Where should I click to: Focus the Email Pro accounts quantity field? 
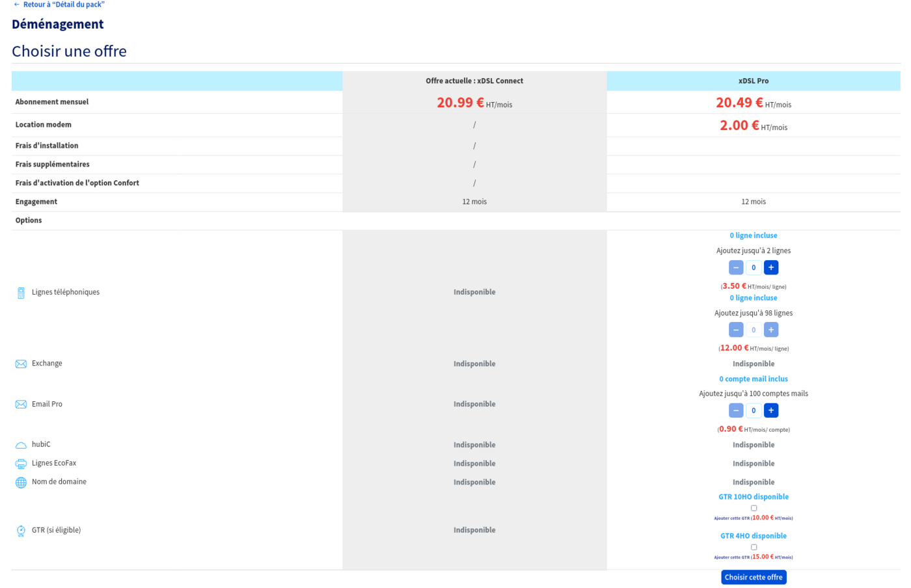point(754,410)
